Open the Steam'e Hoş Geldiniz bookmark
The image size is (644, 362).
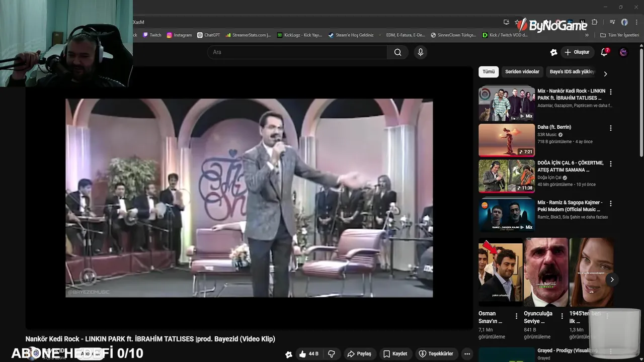click(351, 35)
